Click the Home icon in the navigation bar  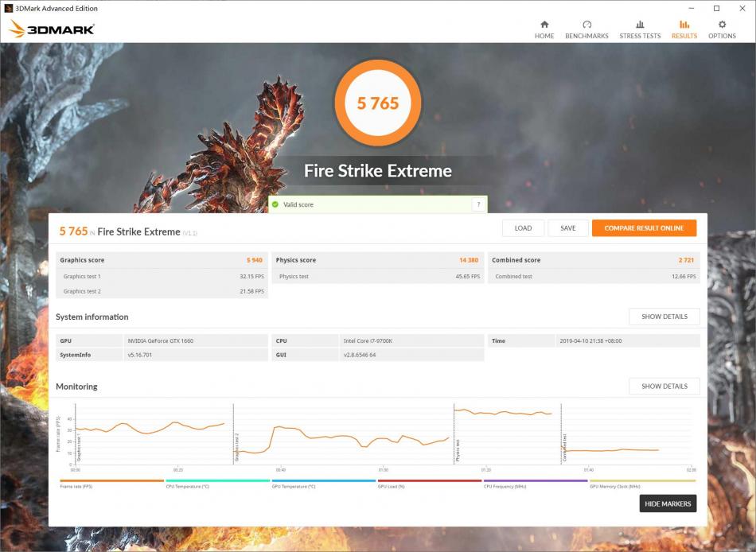point(544,29)
